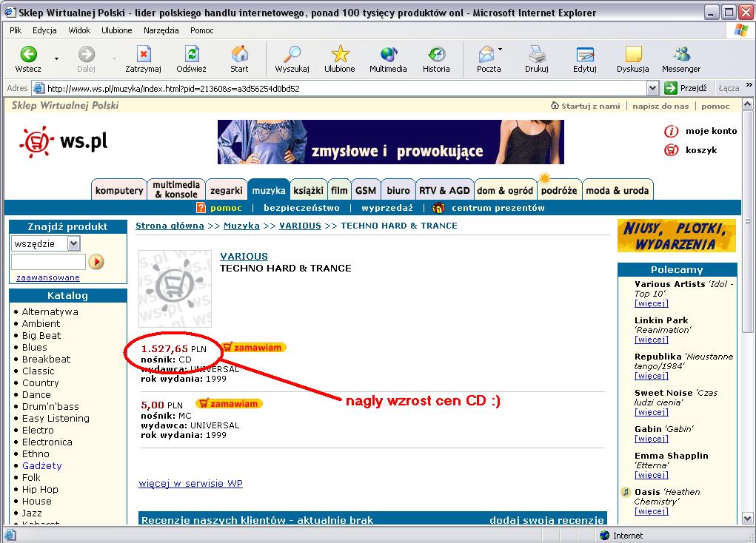Viewport: 756px width, 543px height.
Task: Click the Startuj z nami house icon
Action: 555,106
